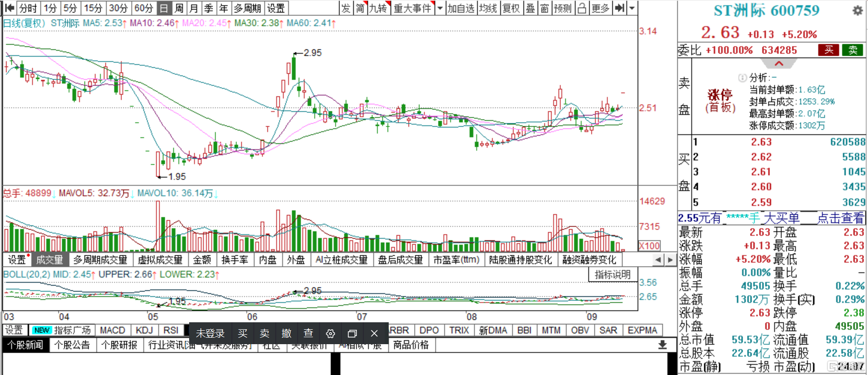Select the 日 daily chart period
The image size is (868, 375).
tap(164, 8)
